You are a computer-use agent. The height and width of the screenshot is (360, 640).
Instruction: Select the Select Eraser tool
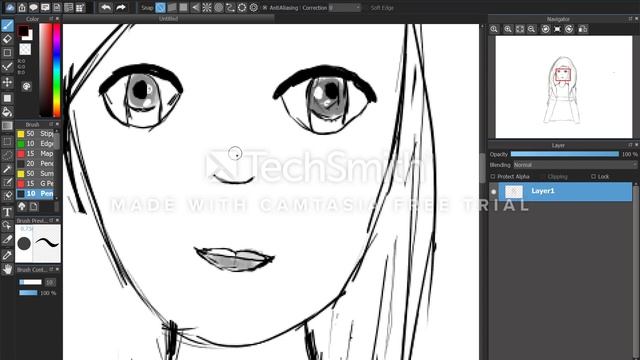pos(7,196)
